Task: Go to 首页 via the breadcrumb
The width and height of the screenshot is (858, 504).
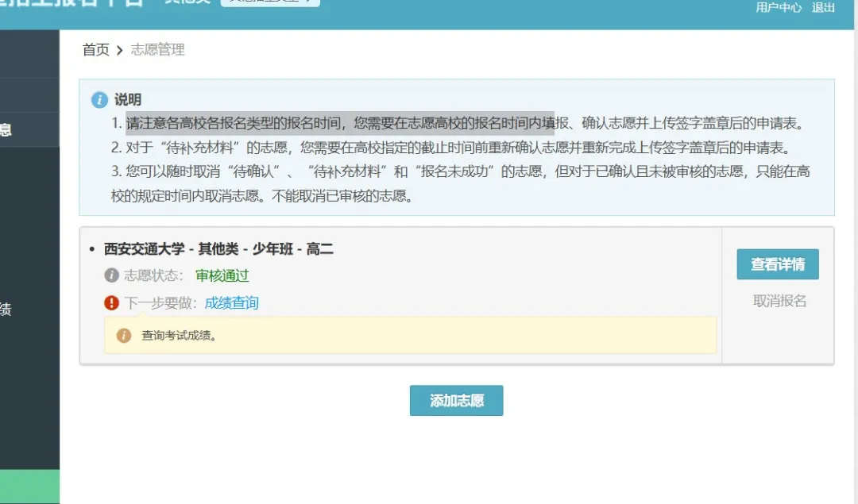Action: point(96,50)
